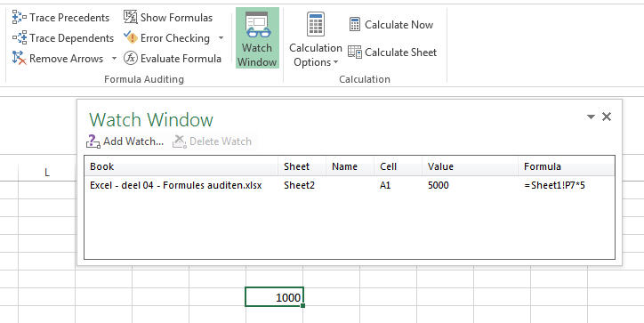Click Add Watch in Watch Window

pyautogui.click(x=125, y=141)
